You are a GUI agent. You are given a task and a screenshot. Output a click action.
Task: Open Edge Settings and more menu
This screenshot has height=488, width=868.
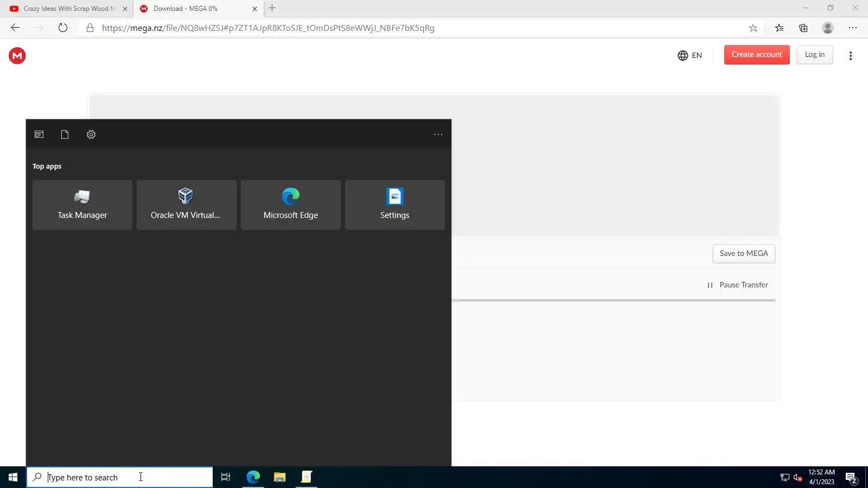(x=853, y=28)
